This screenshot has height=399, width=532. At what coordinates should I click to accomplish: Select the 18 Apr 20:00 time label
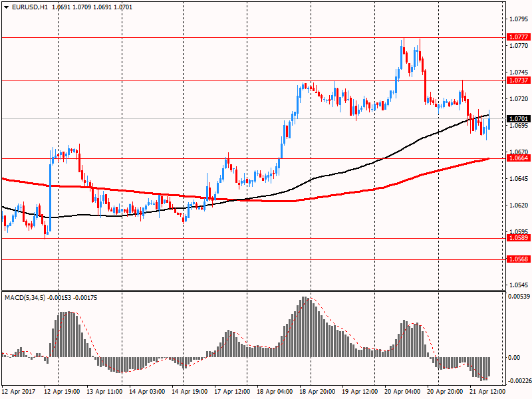pos(317,391)
